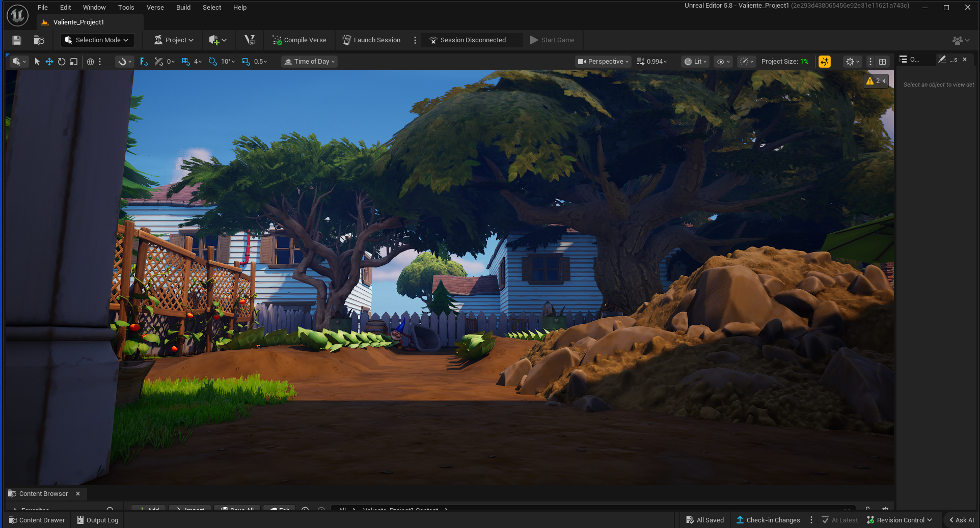Click the Save current level icon

coord(17,40)
